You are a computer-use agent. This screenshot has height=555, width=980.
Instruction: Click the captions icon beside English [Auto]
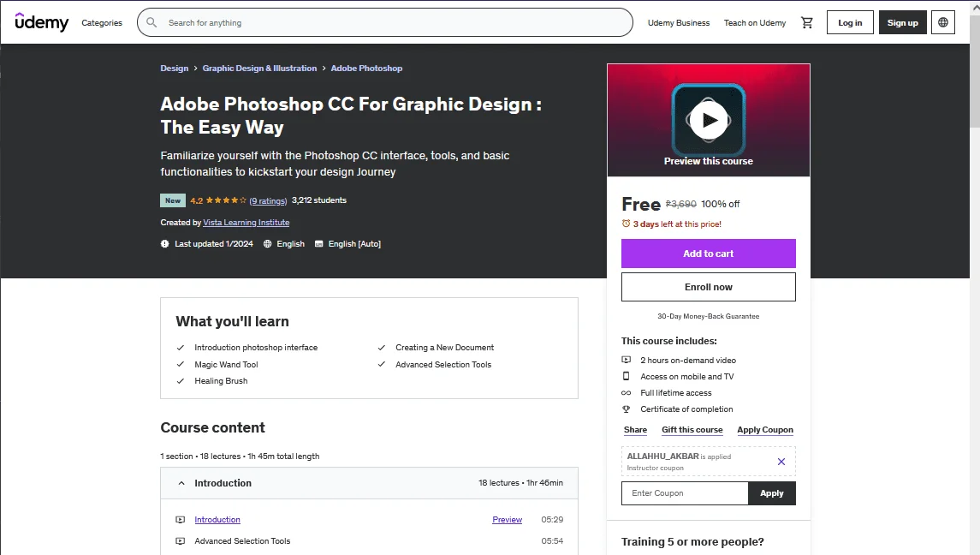click(x=318, y=244)
